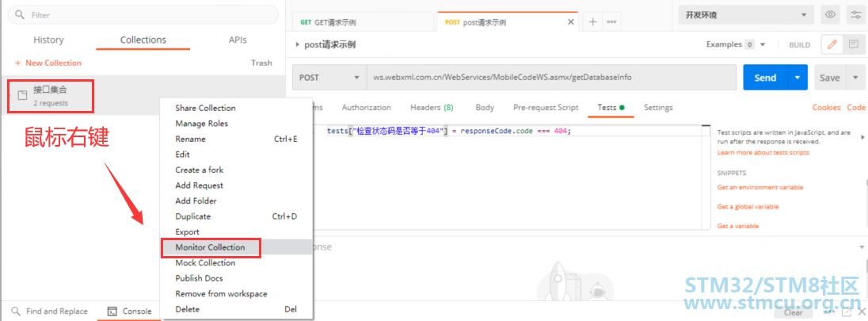Screen dimensions: 868x321
Task: Click the Filter input field
Action: click(x=143, y=15)
